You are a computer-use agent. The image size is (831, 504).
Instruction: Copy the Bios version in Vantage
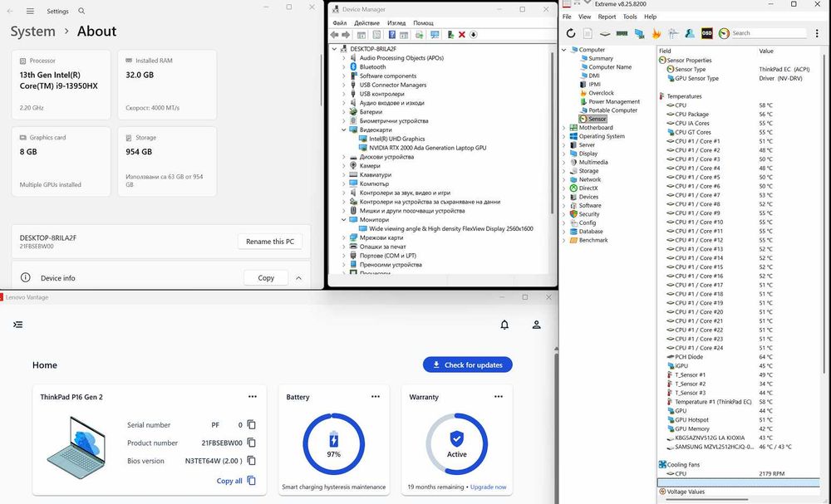[252, 461]
